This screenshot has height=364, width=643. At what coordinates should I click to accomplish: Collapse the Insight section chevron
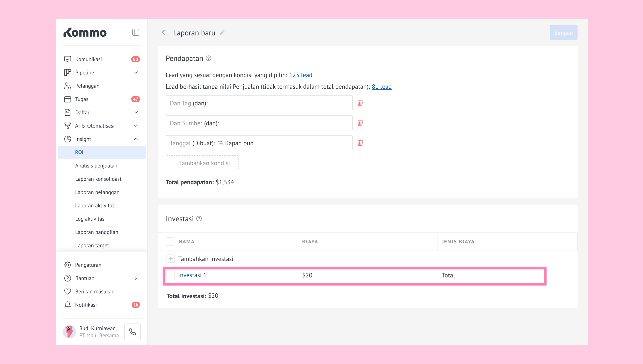click(x=136, y=139)
